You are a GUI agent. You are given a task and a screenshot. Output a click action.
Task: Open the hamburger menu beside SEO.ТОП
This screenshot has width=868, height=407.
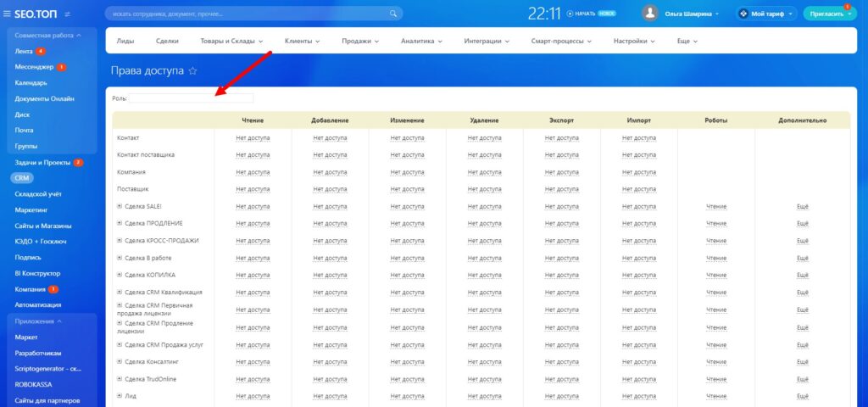[7, 14]
